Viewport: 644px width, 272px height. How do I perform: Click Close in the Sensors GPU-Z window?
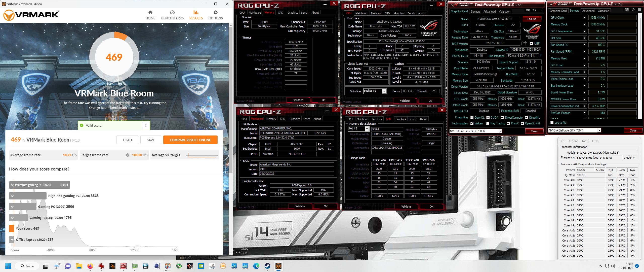click(633, 130)
